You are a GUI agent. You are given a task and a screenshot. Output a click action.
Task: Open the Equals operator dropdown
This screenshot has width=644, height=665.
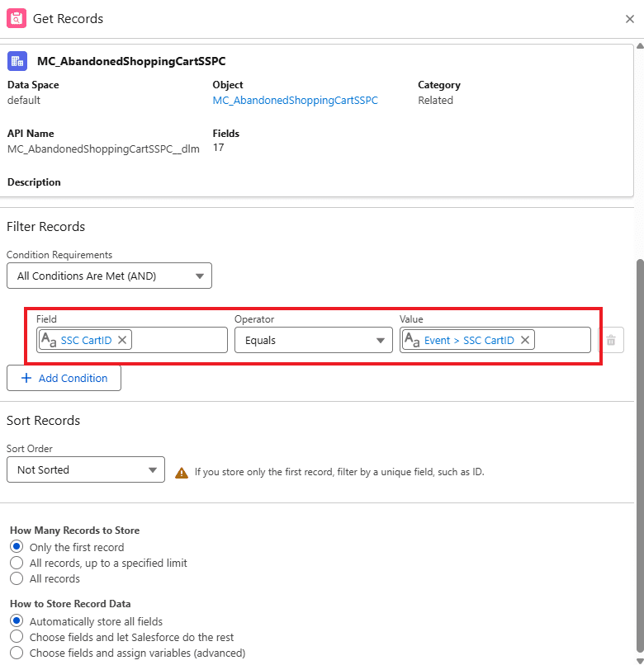313,340
